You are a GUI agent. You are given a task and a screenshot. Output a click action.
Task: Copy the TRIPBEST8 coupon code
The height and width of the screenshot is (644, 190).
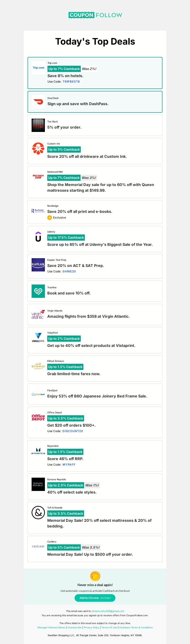71,81
